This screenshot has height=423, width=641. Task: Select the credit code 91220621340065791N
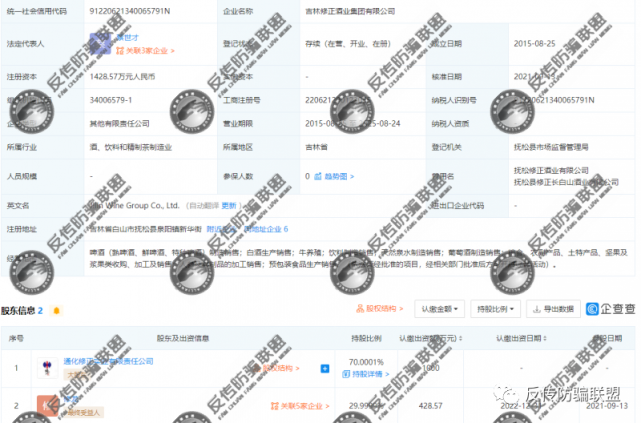[x=130, y=11]
